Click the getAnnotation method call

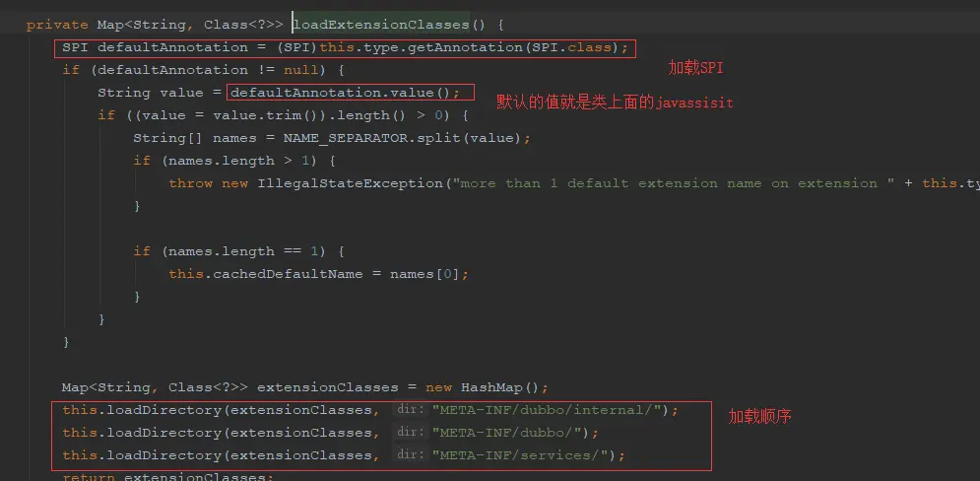pyautogui.click(x=466, y=47)
